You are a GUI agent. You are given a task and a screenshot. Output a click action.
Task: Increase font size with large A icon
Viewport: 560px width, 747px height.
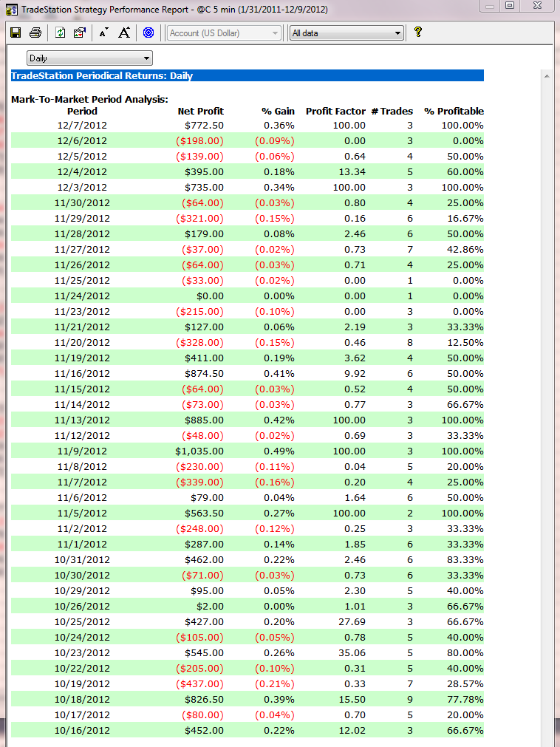coord(124,33)
